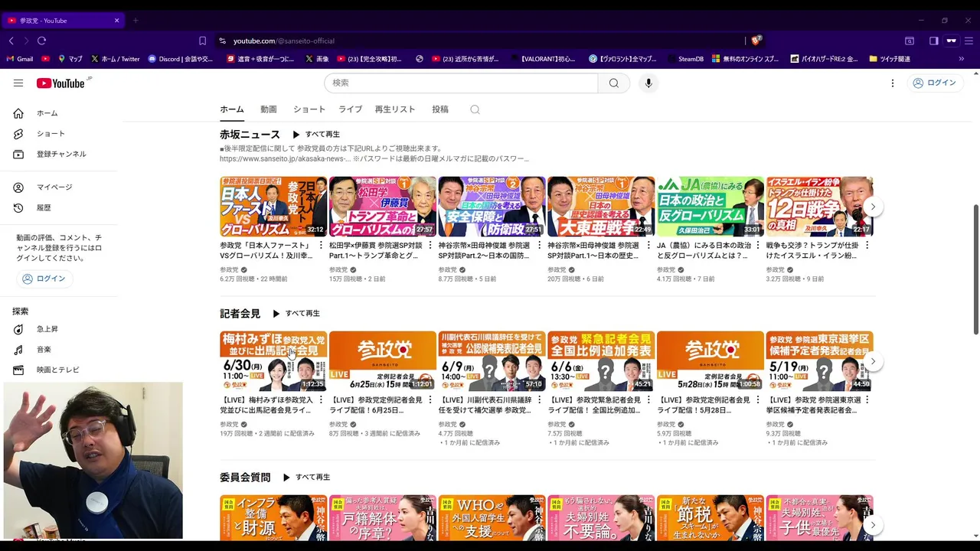Reload the page
The image size is (980, 551).
[41, 41]
